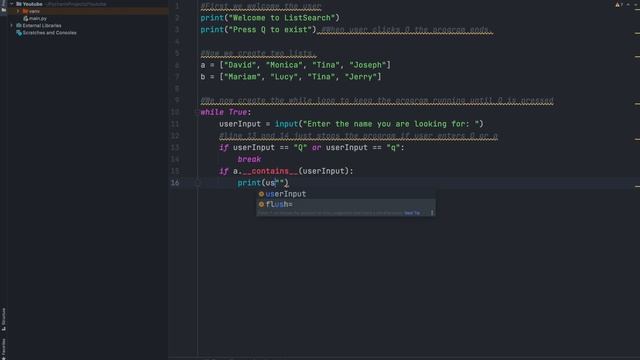The width and height of the screenshot is (640, 360).
Task: Select the External Libraries row
Action: (88, 25)
